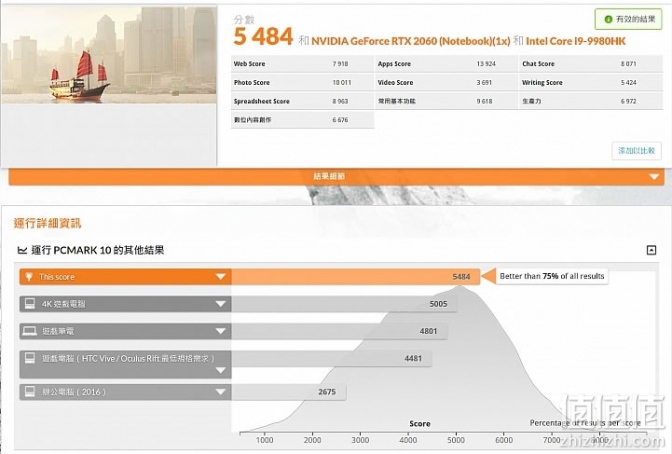The image size is (672, 454).
Task: Expand the gaming laptop row scoring 4801
Action: point(221,331)
